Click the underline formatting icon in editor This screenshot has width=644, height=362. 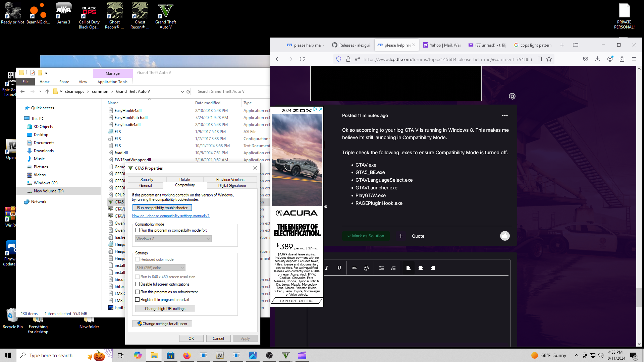point(339,268)
